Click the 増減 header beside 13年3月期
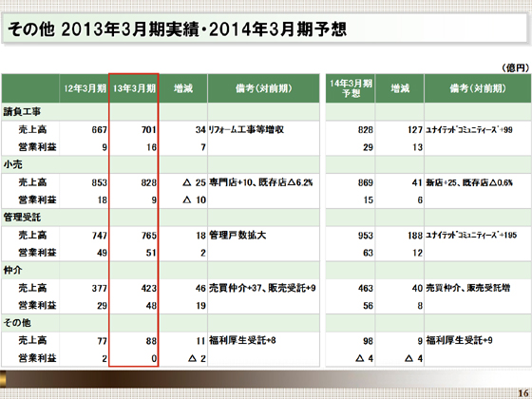Screen dimensions: 532x399 [x=183, y=89]
